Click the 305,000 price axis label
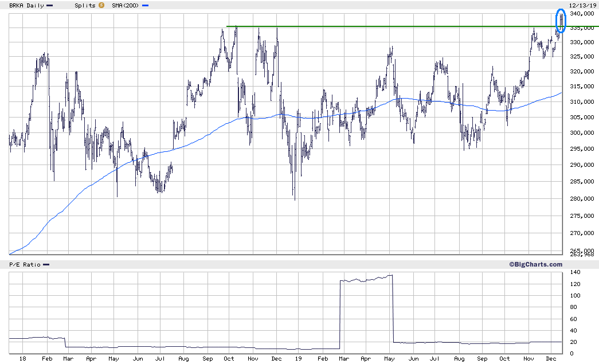The width and height of the screenshot is (599, 364). coord(582,118)
